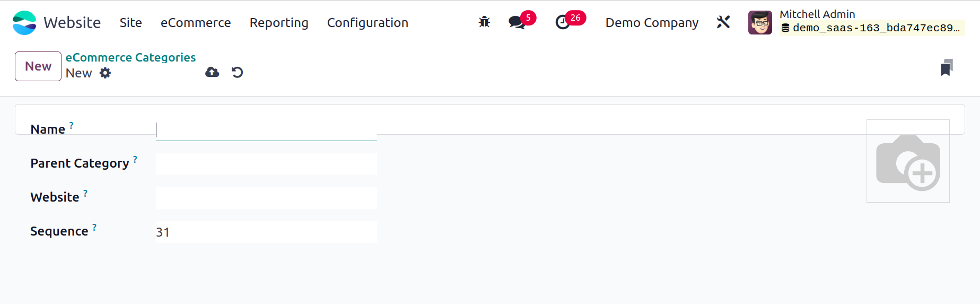Upload a category image via camera placeholder
Screen dimensions: 980x304
click(x=908, y=161)
